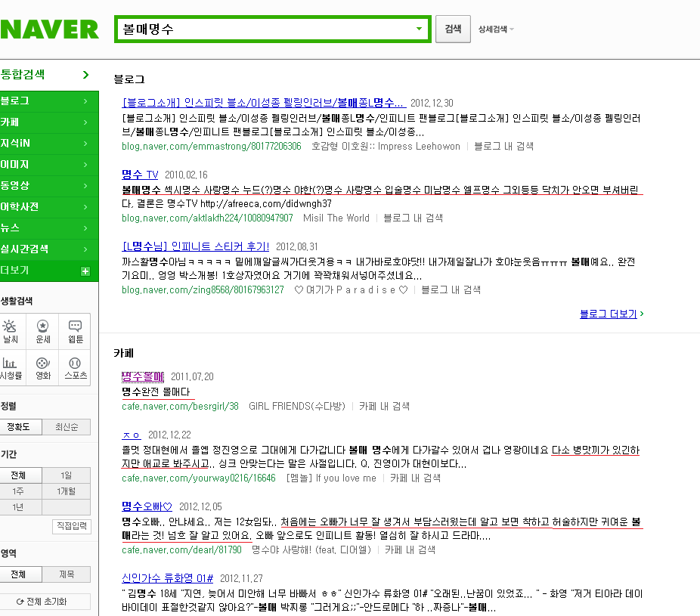
Task: Click the cafe.naver.com/besrgirl/38 URL
Action: 181,406
